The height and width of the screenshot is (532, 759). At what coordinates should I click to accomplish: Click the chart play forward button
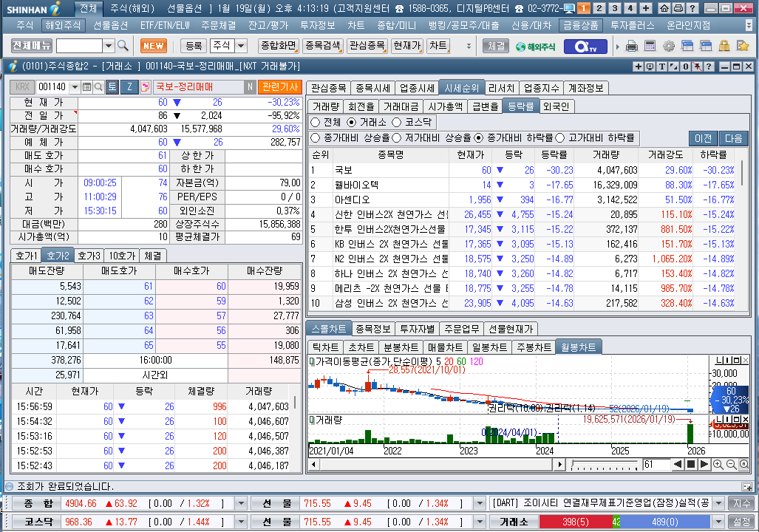[x=704, y=465]
